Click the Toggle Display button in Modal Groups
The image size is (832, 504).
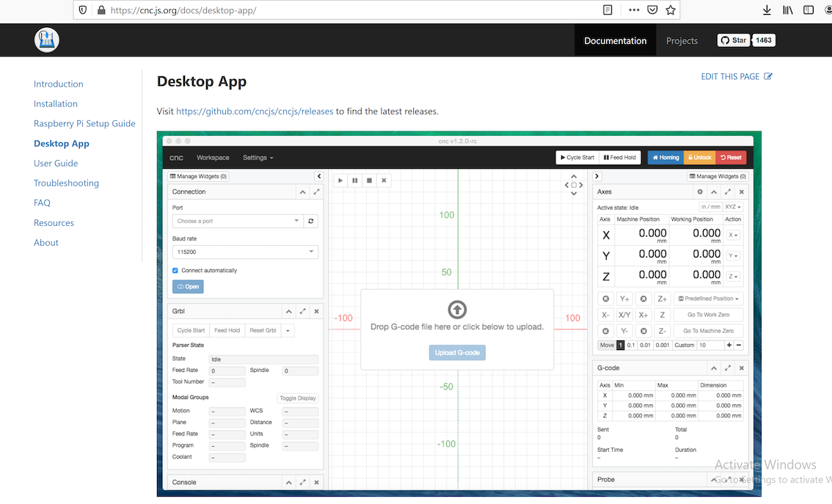click(x=298, y=398)
